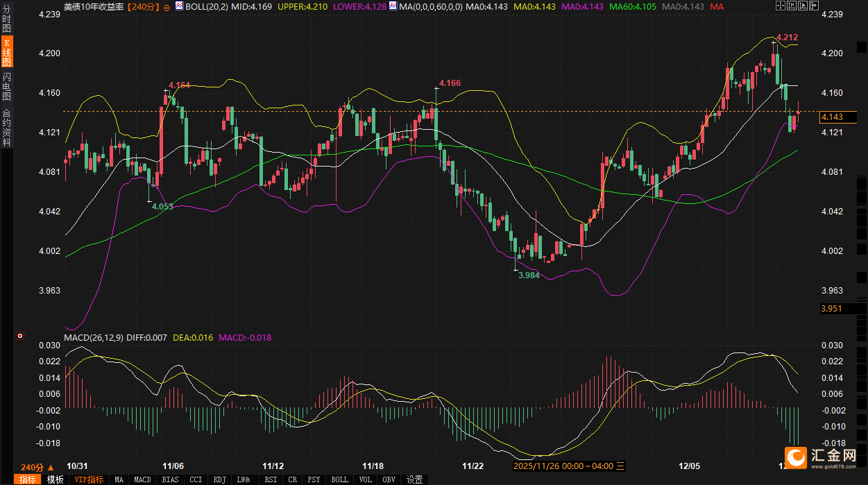Apply the KDJ indicator from bottom bar

[x=219, y=479]
